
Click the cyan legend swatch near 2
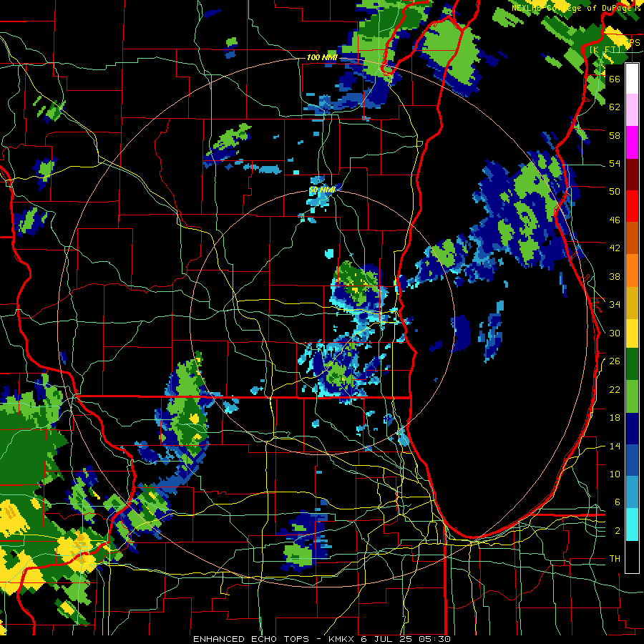632,525
